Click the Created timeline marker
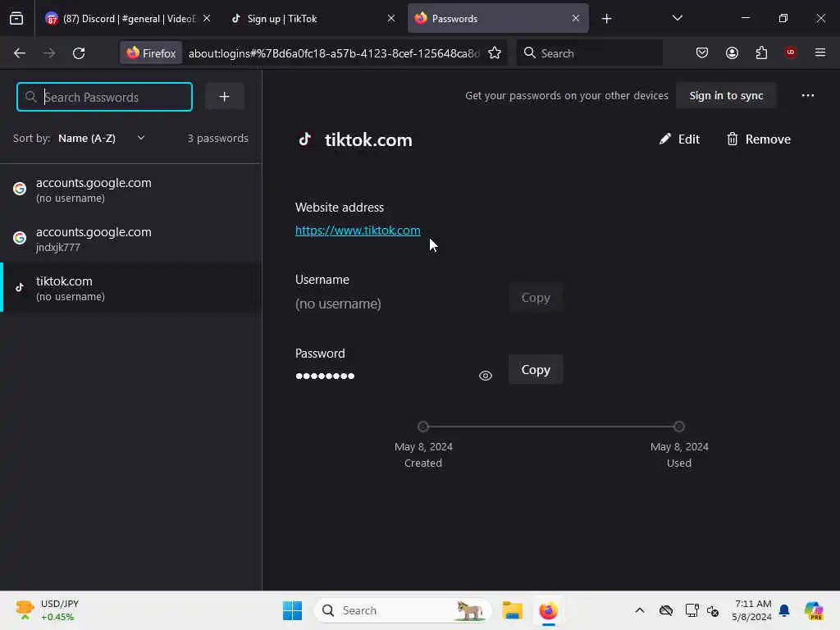Image resolution: width=840 pixels, height=630 pixels. pos(423,427)
